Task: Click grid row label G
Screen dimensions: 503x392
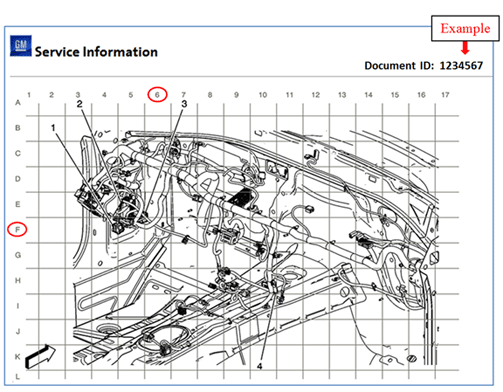Action: pyautogui.click(x=18, y=255)
